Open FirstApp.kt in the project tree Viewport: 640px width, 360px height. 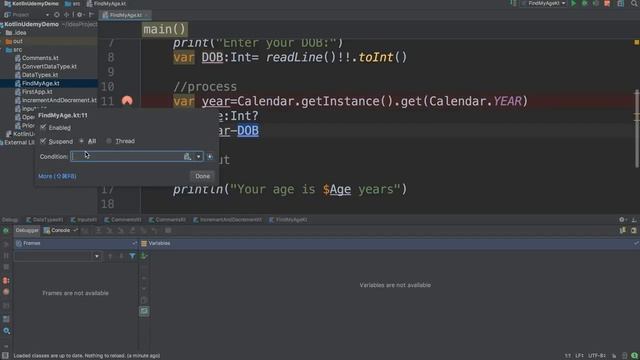click(x=37, y=92)
